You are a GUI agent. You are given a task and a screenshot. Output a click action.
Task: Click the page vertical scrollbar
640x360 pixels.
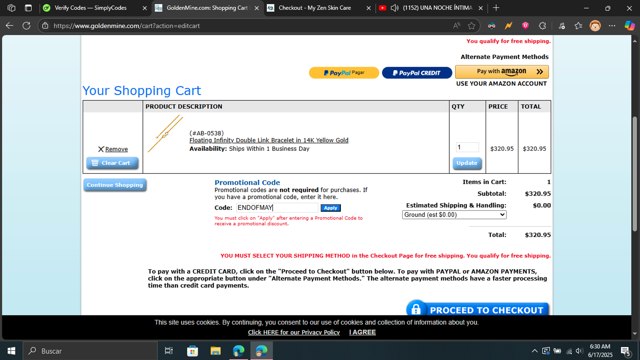click(x=635, y=175)
